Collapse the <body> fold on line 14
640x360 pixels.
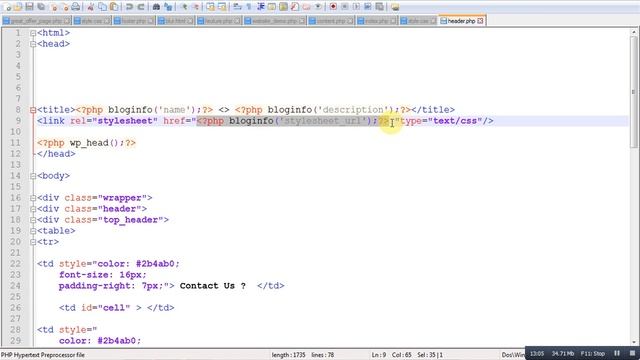point(33,176)
